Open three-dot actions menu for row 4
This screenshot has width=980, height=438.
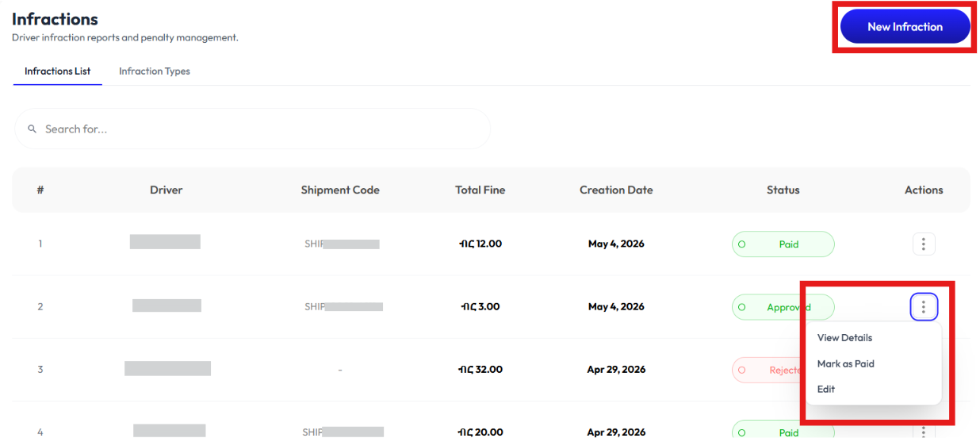pos(924,432)
